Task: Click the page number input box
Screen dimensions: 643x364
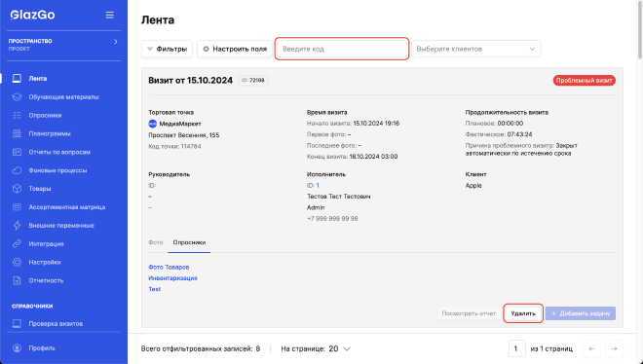Action: point(516,348)
